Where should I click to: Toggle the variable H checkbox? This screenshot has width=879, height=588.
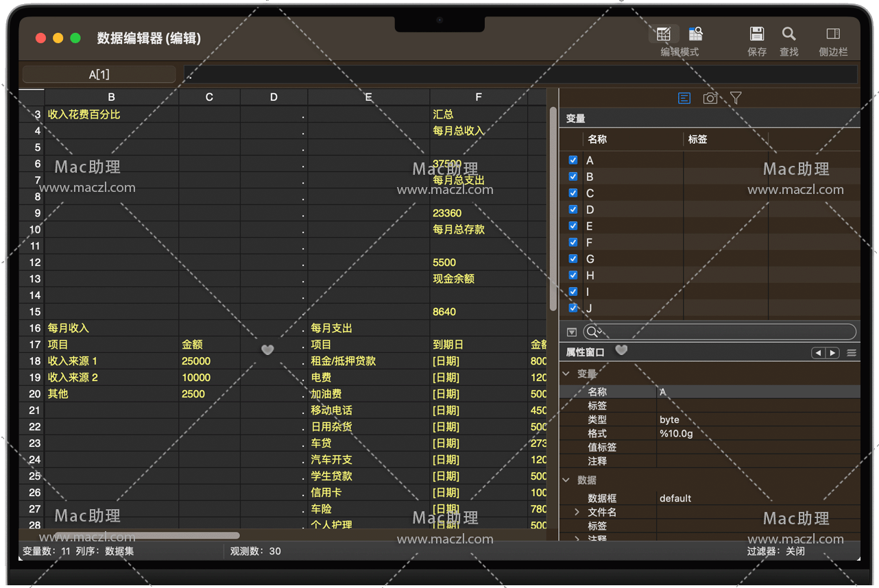[573, 275]
